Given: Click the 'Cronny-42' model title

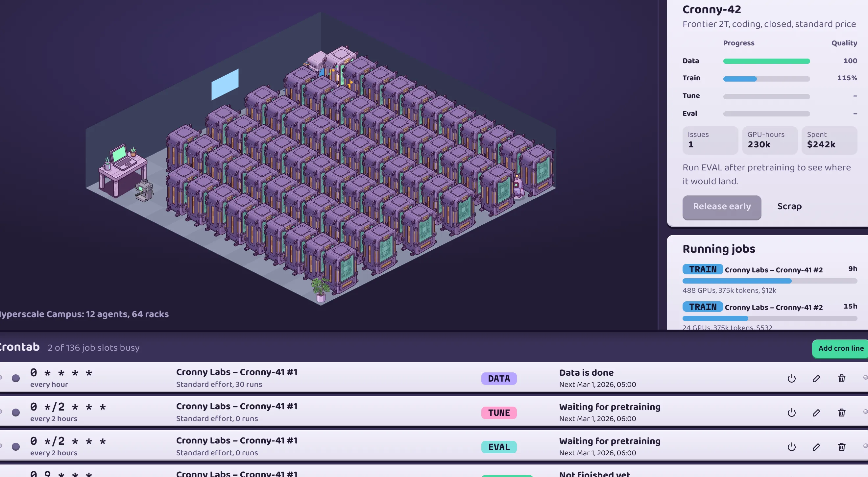Looking at the screenshot, I should (x=711, y=10).
